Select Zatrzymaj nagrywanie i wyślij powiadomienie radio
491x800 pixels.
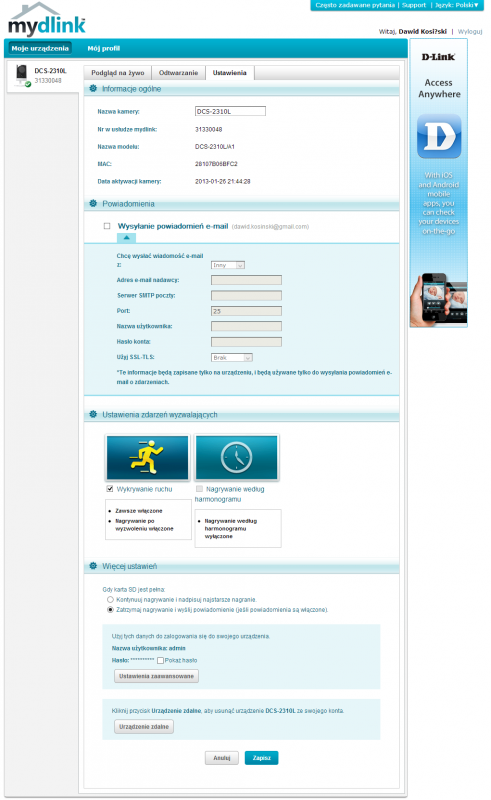[110, 610]
